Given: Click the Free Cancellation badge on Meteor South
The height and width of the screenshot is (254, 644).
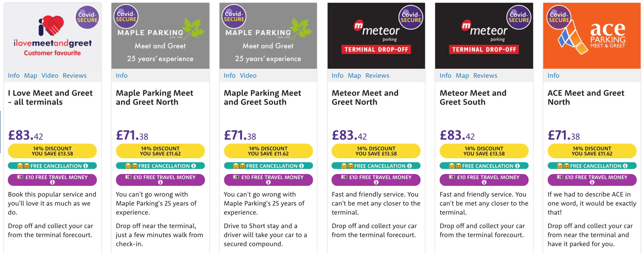Looking at the screenshot, I should (484, 166).
